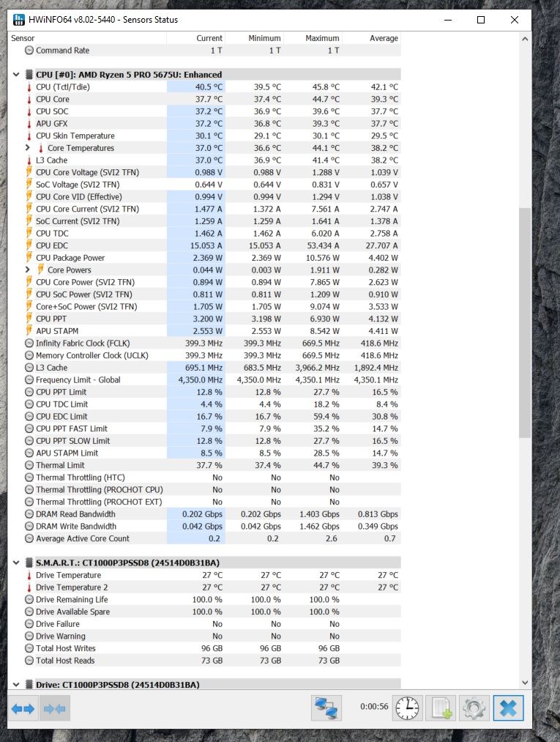Collapse the Drive: CT1000P3PSSD8 group
Image resolution: width=560 pixels, height=742 pixels.
16,685
